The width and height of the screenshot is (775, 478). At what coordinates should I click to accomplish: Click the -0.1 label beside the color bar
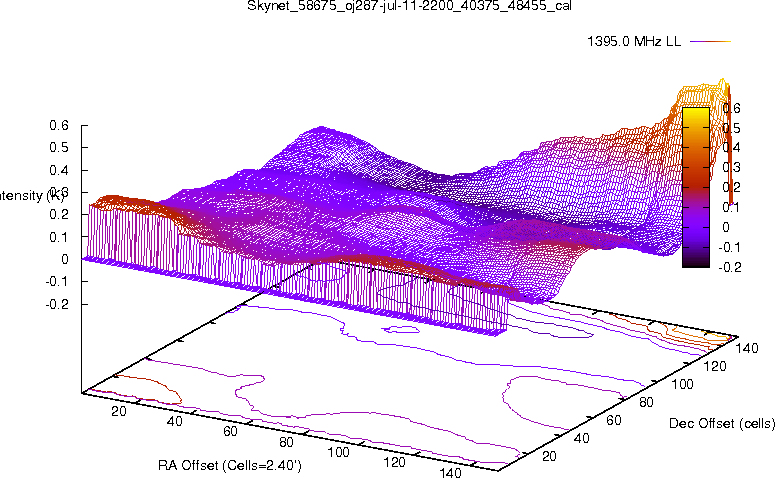click(x=730, y=247)
